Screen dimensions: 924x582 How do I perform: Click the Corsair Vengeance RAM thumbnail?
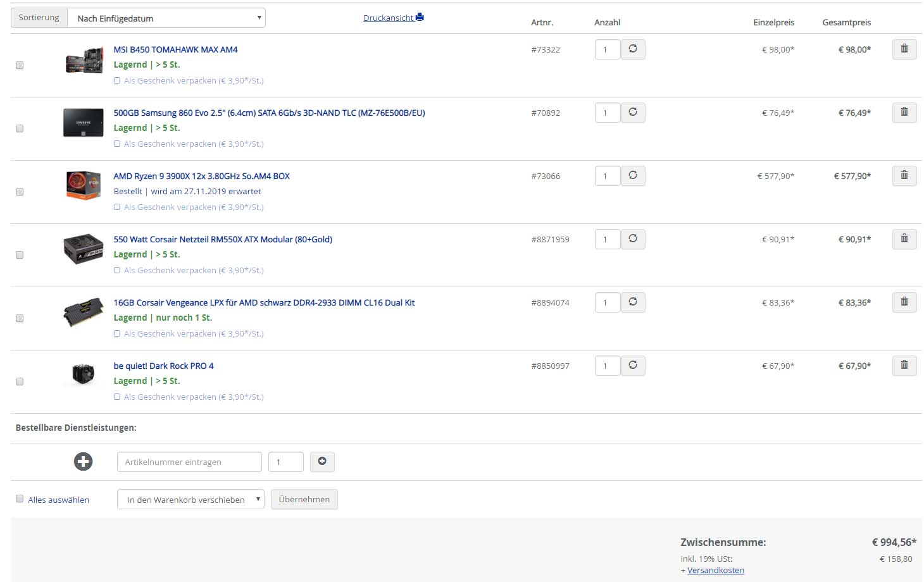84,312
